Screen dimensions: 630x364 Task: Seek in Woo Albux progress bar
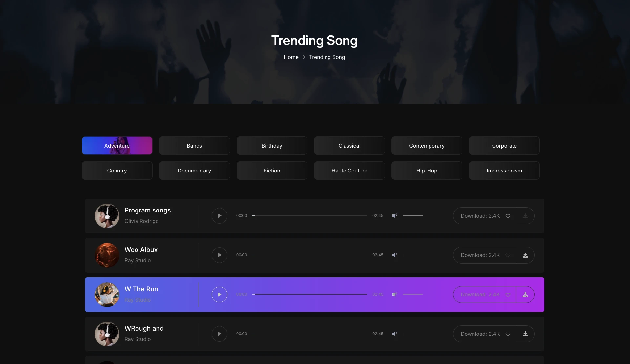pos(310,255)
